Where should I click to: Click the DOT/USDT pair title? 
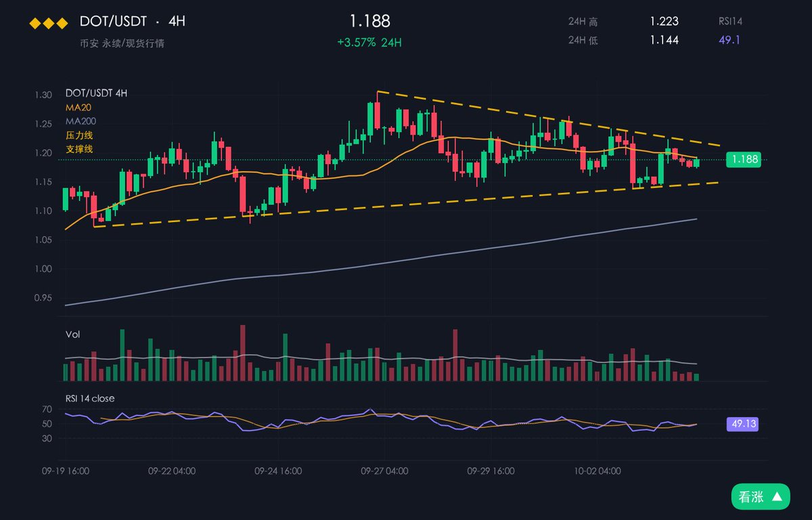(113, 21)
